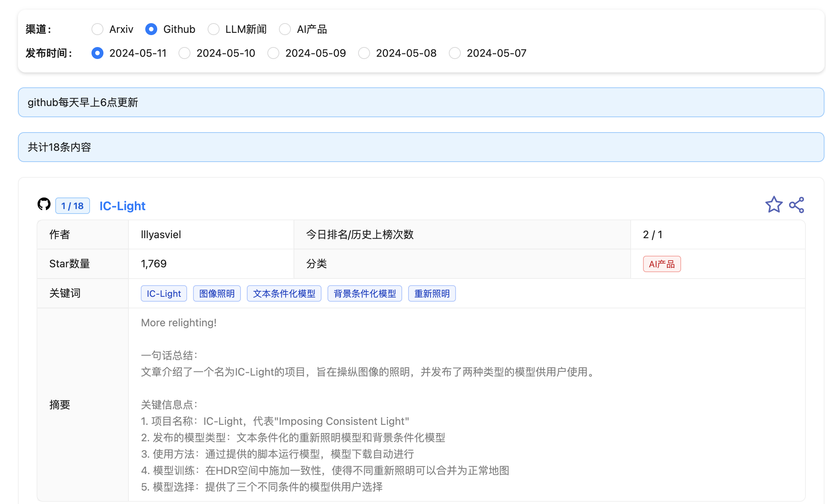Share the IC-Light entry

pos(796,205)
